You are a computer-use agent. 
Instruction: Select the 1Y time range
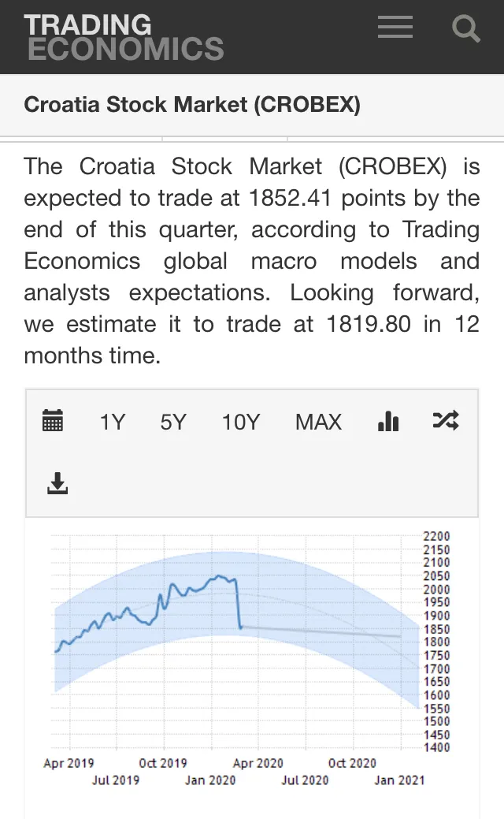(112, 423)
